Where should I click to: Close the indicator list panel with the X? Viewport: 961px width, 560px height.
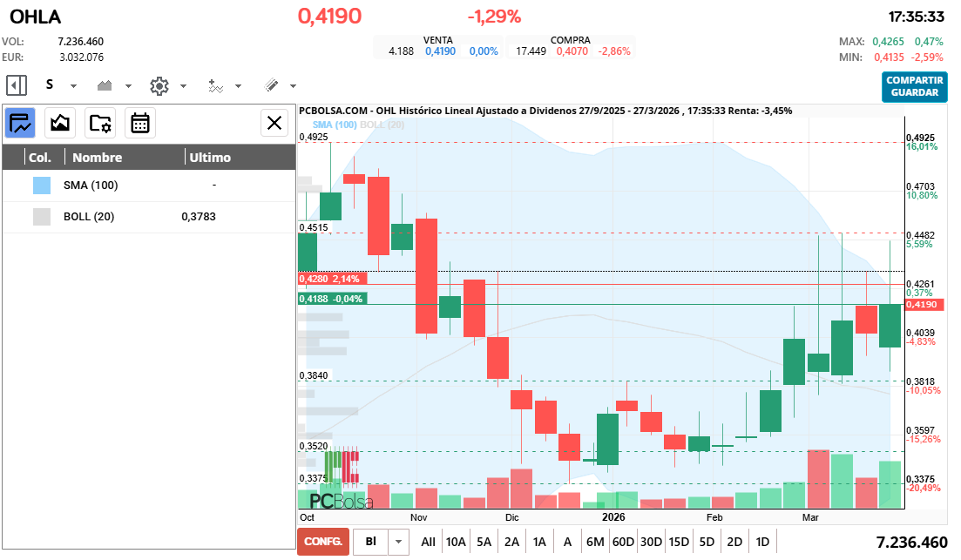click(274, 123)
